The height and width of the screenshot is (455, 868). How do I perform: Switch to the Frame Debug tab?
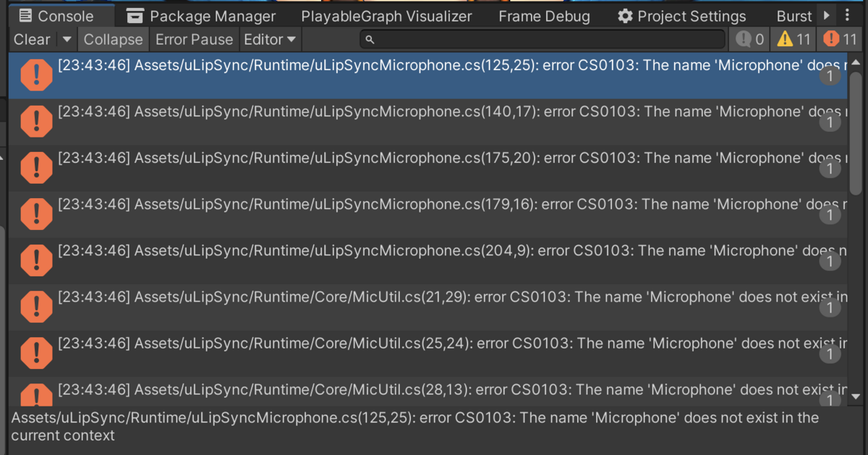coord(544,15)
